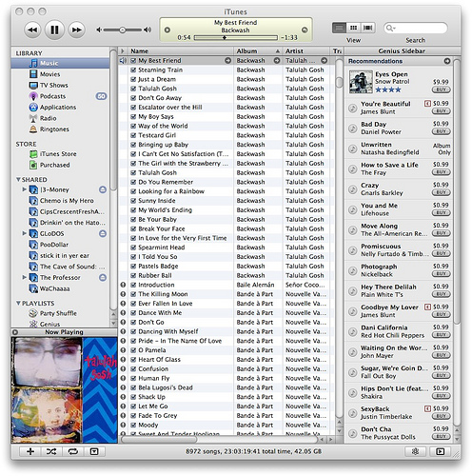
Task: Click the rewind previous track button
Action: tap(32, 30)
